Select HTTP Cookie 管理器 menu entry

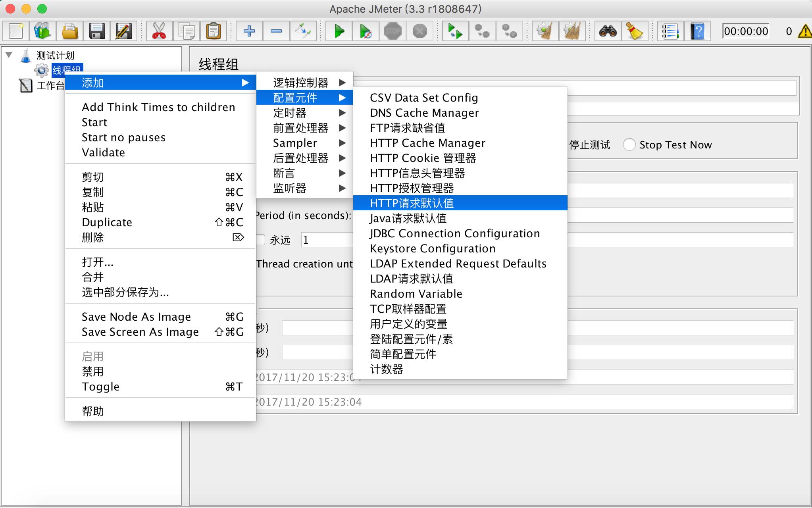click(460, 158)
